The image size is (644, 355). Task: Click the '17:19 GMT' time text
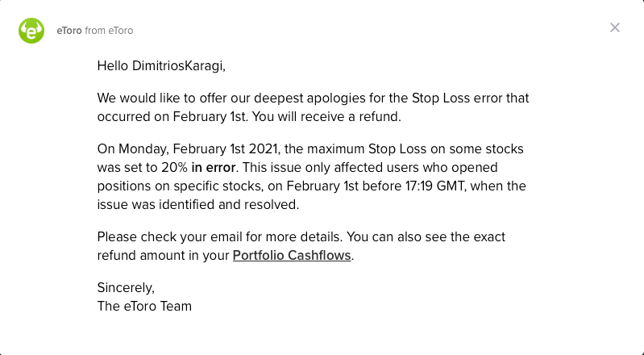pos(435,186)
